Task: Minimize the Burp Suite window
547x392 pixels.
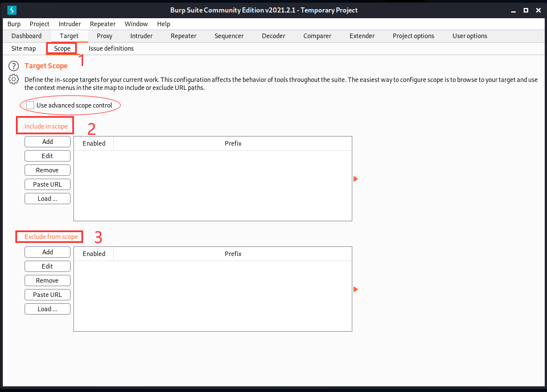Action: click(x=513, y=10)
